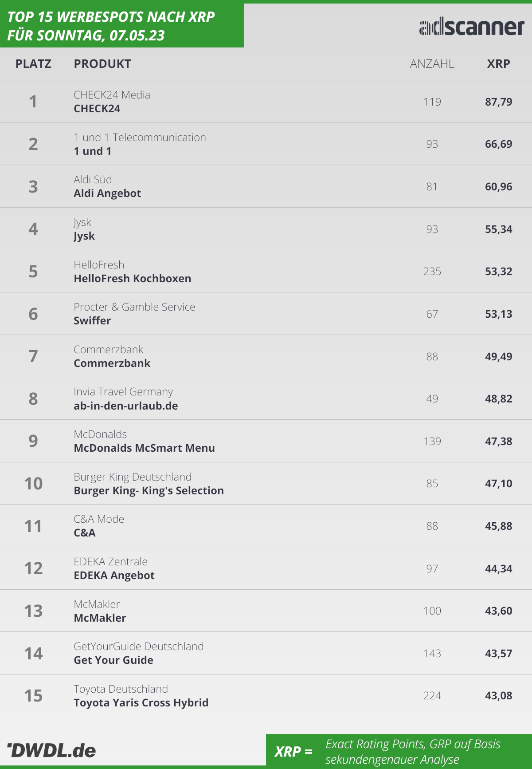Click the XRP column header
Viewport: 532px width, 769px height.
click(498, 64)
